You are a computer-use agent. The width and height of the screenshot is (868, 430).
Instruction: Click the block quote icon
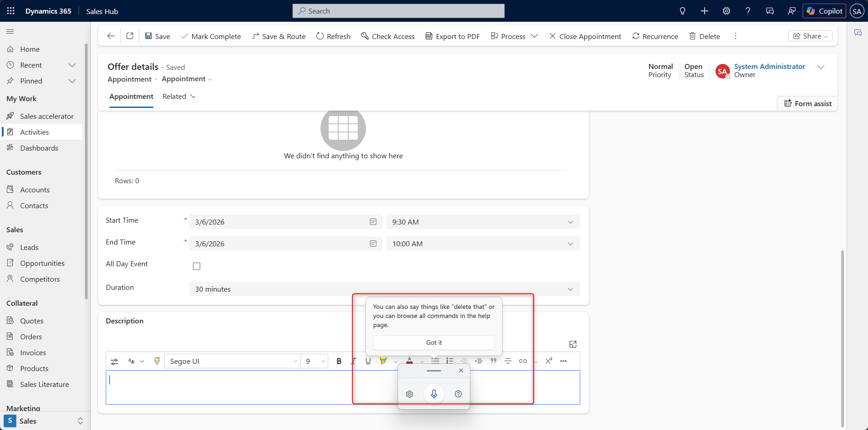(493, 361)
